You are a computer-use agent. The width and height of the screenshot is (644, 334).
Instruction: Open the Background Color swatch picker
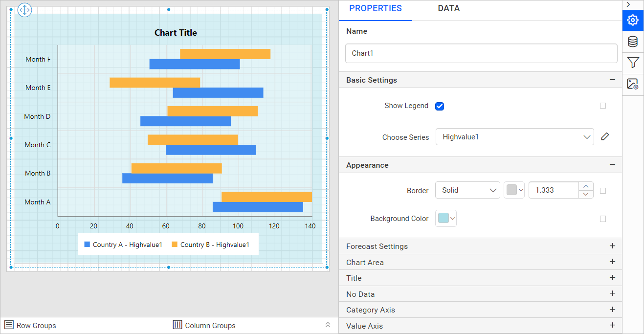446,219
